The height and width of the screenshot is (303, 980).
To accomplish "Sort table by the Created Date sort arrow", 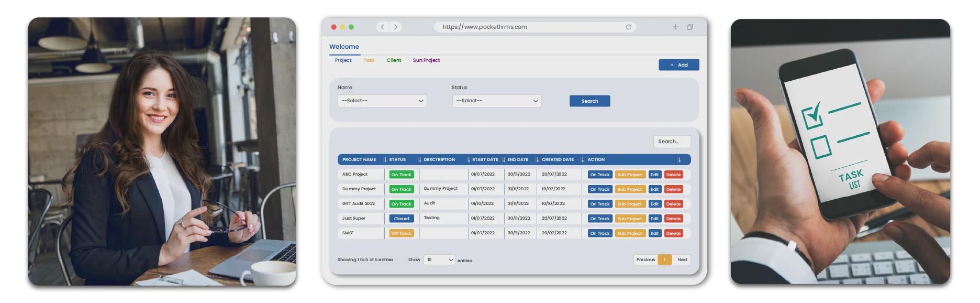I will 582,160.
